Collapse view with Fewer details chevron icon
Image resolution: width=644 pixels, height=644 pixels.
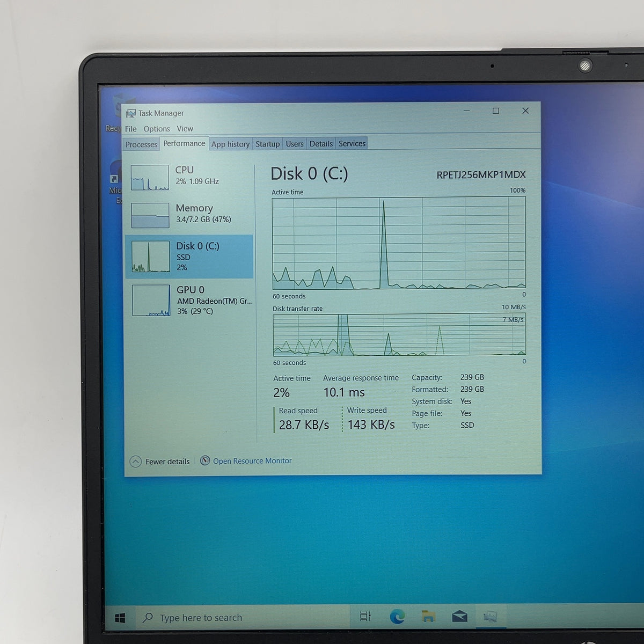point(136,462)
